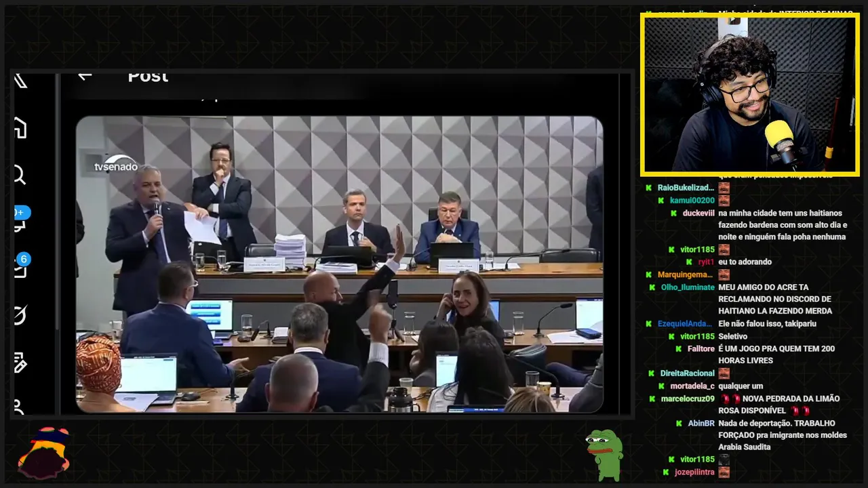The height and width of the screenshot is (488, 868).
Task: Click the tvsenado logo on the video
Action: tap(115, 165)
